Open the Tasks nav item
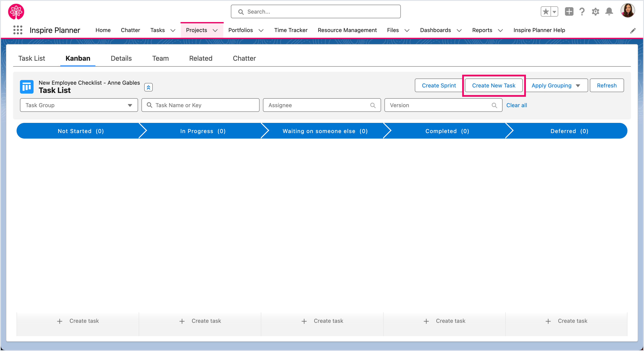This screenshot has height=351, width=644. click(x=158, y=30)
